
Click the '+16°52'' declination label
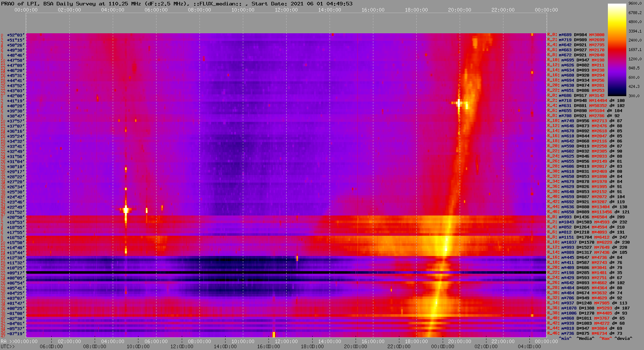point(16,238)
